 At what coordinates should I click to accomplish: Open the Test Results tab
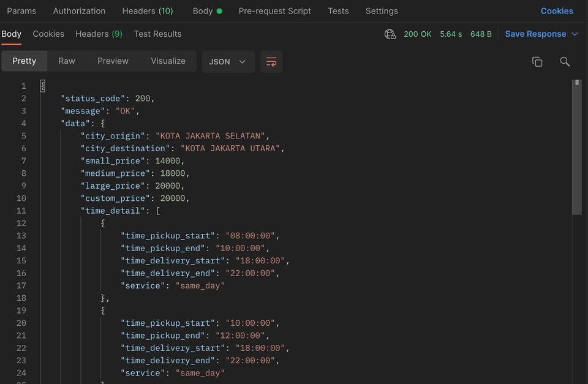(x=158, y=34)
